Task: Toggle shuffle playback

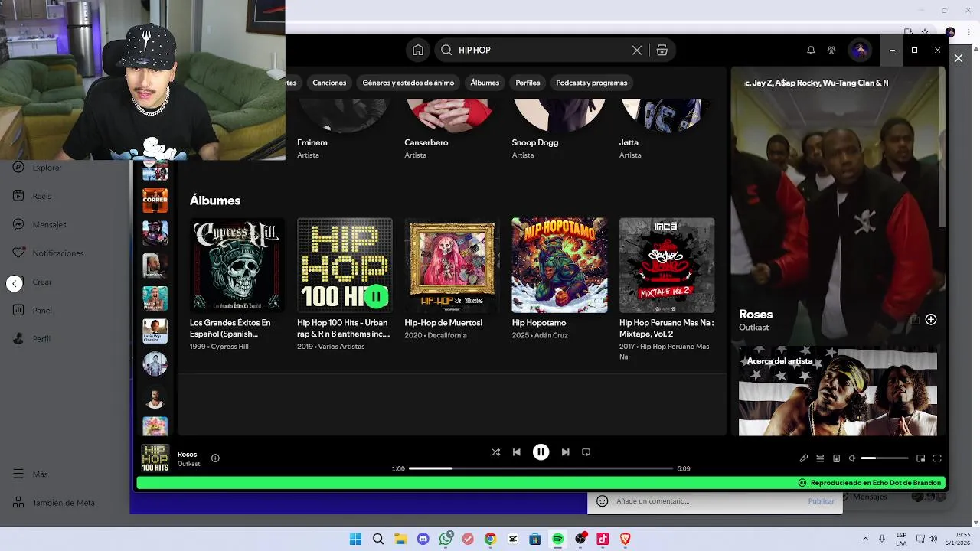Action: tap(495, 452)
